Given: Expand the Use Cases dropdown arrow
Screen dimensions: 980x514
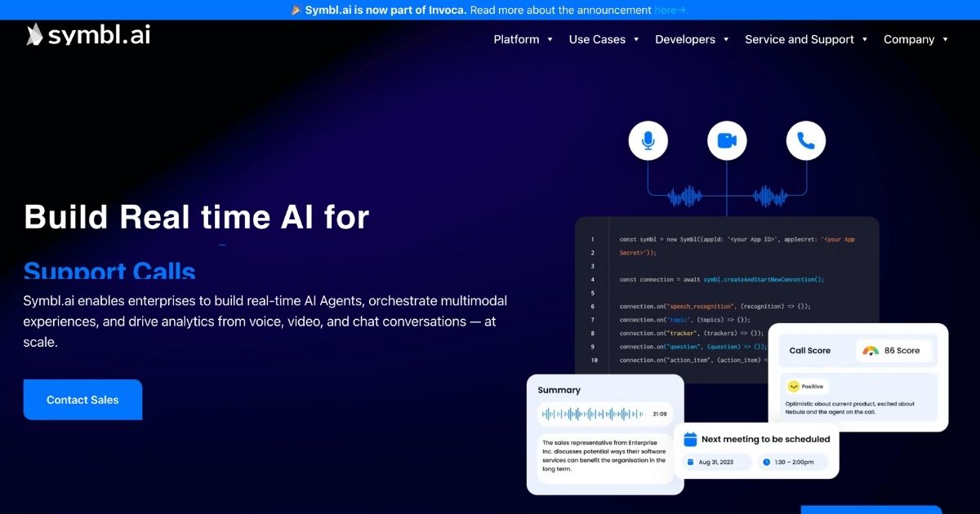Looking at the screenshot, I should click(x=636, y=39).
